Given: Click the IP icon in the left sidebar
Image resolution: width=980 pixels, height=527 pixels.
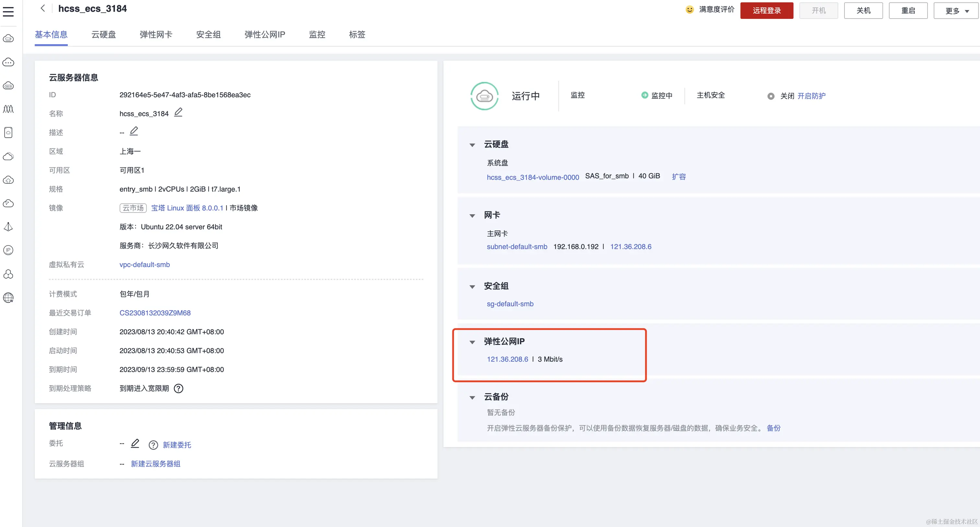Looking at the screenshot, I should click(8, 250).
